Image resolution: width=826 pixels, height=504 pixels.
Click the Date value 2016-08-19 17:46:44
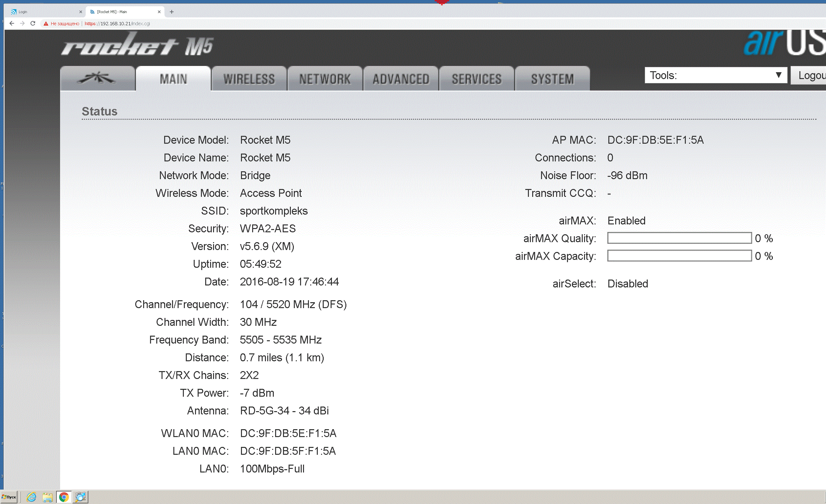(x=289, y=282)
